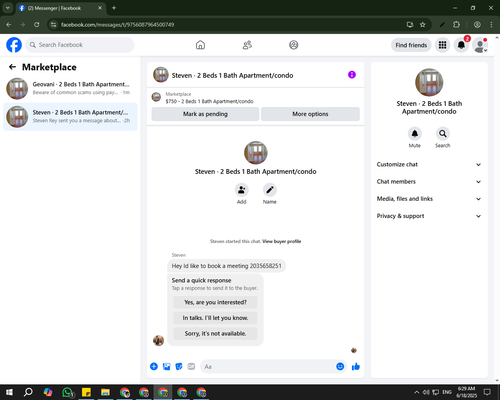Open the tab search dropdown in browser

(7, 8)
